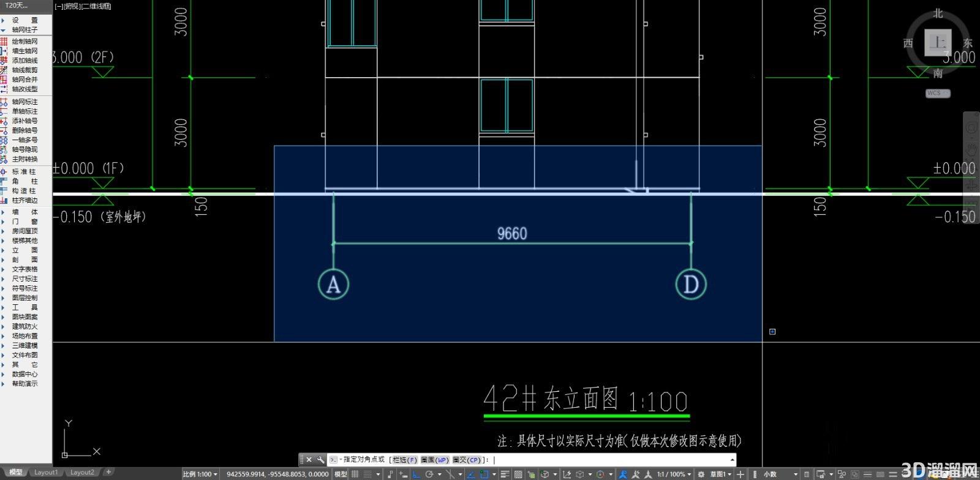Expand the 墙体 menu group
Screen dimensions: 980x480
click(24, 212)
